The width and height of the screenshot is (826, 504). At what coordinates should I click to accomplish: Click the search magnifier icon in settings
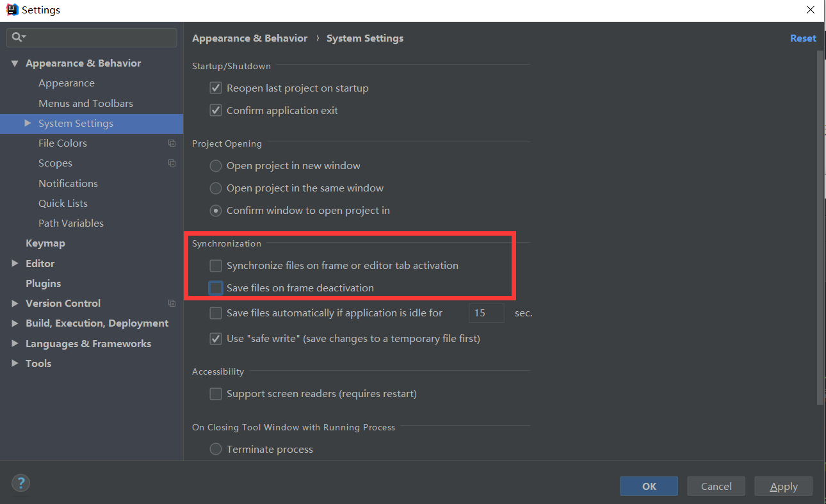point(17,38)
